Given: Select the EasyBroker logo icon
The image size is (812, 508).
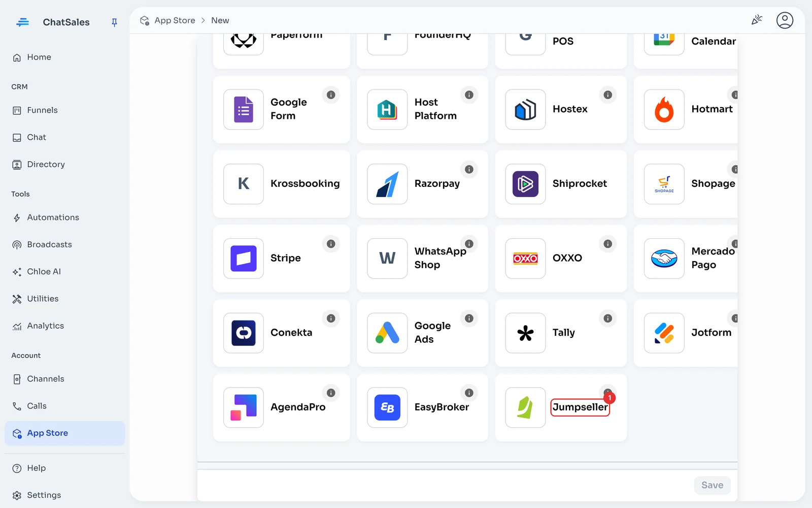Looking at the screenshot, I should click(387, 407).
